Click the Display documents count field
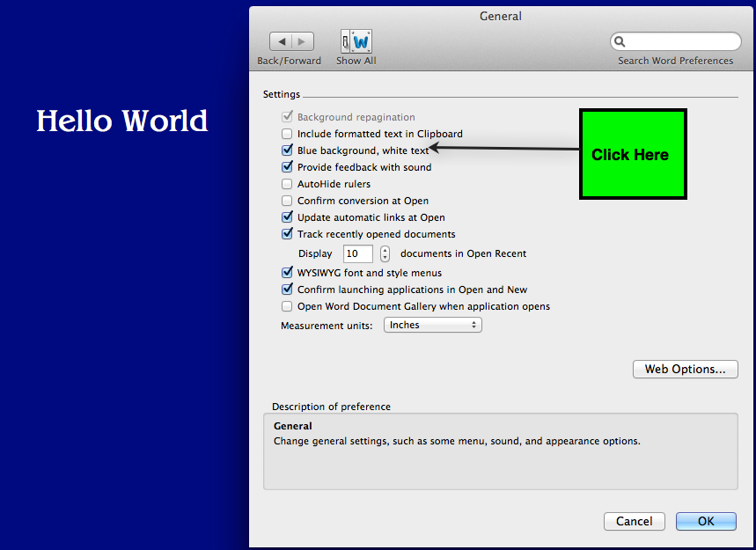756x550 pixels. click(x=357, y=253)
